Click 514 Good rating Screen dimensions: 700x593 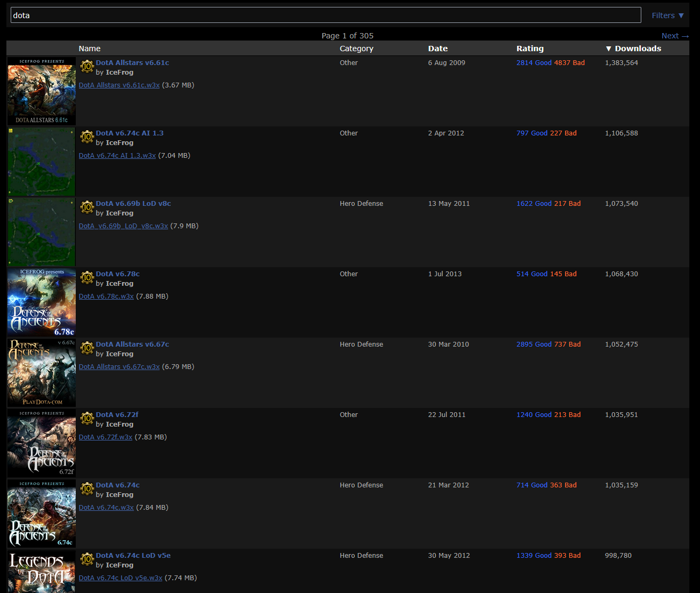coord(532,274)
